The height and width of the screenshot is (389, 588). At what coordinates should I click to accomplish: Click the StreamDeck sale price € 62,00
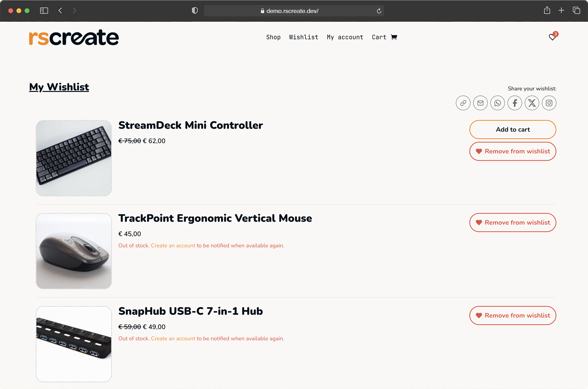(x=154, y=141)
